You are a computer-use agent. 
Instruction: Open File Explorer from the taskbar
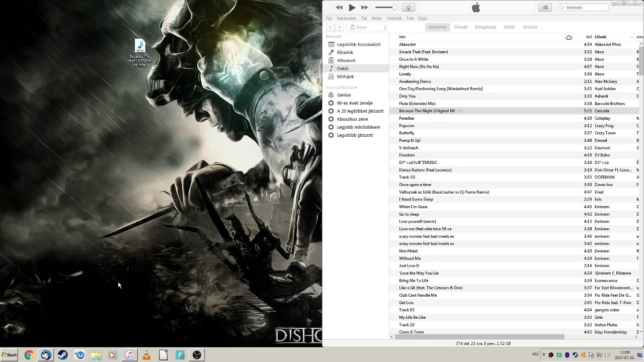tap(96, 355)
